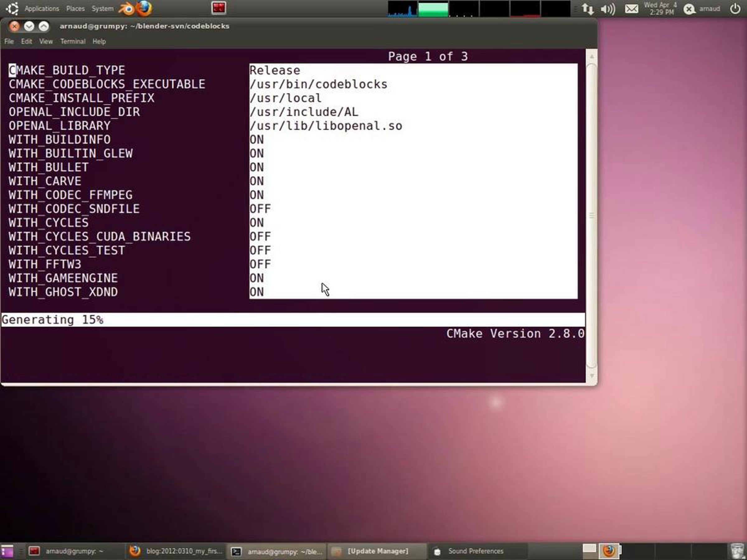Click the show desktop button at bottom left
The image size is (747, 560).
[7, 551]
